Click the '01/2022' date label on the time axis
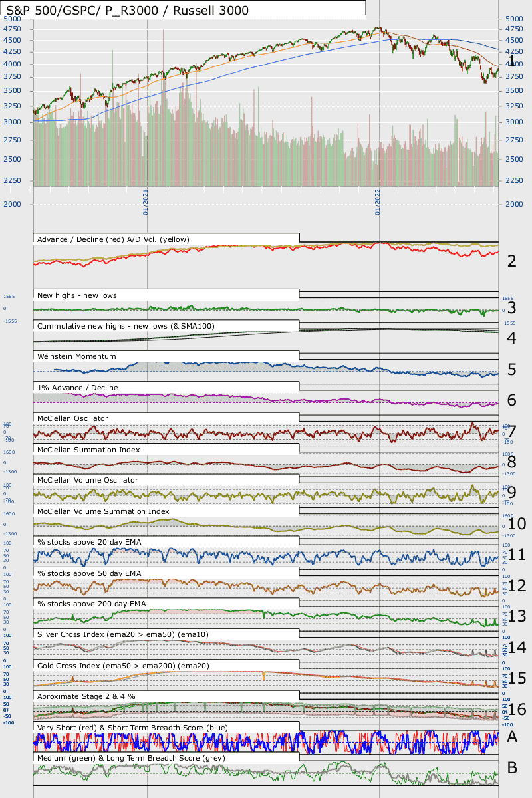 pyautogui.click(x=378, y=201)
